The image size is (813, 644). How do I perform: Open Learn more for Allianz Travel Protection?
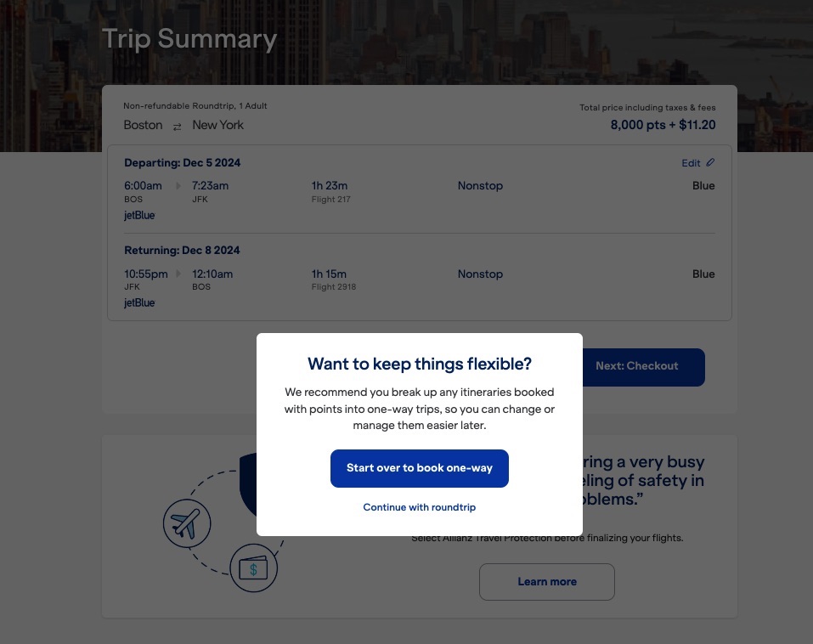pos(546,581)
